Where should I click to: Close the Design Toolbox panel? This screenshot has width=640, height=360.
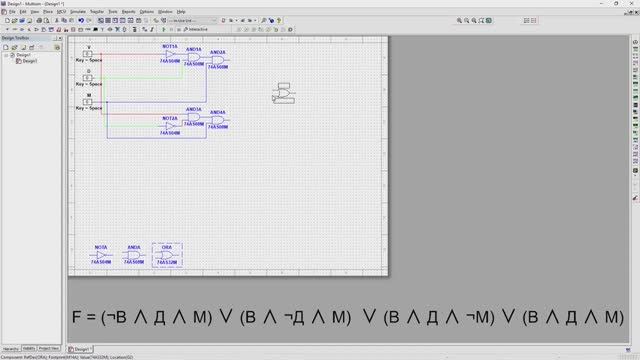click(60, 38)
